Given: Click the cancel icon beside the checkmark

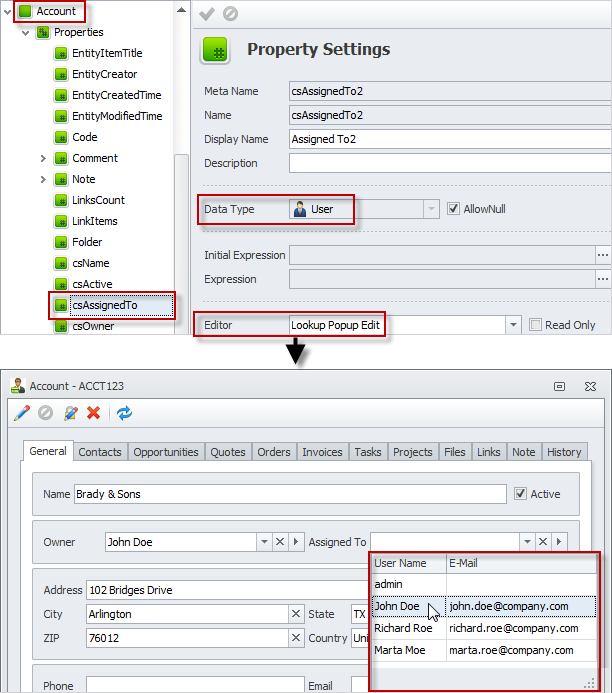Looking at the screenshot, I should 230,14.
